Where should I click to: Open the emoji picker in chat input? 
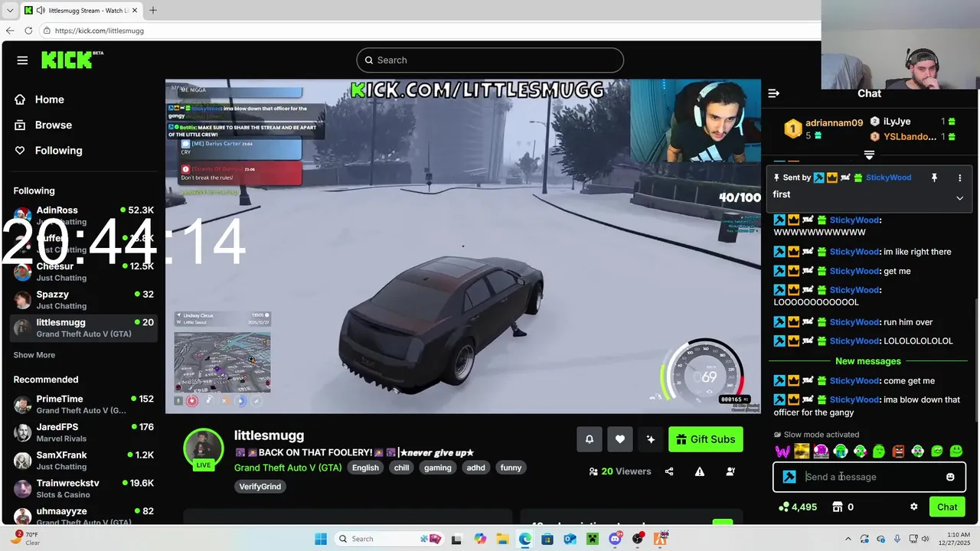click(950, 477)
